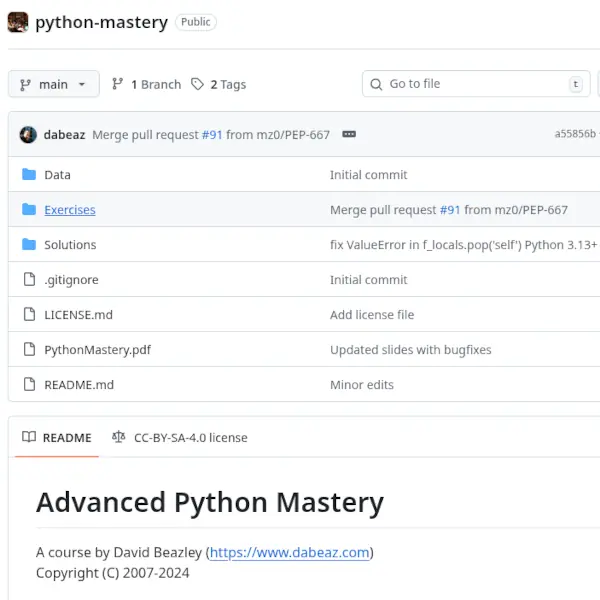600x600 pixels.
Task: Click the Data folder icon
Action: (29, 174)
